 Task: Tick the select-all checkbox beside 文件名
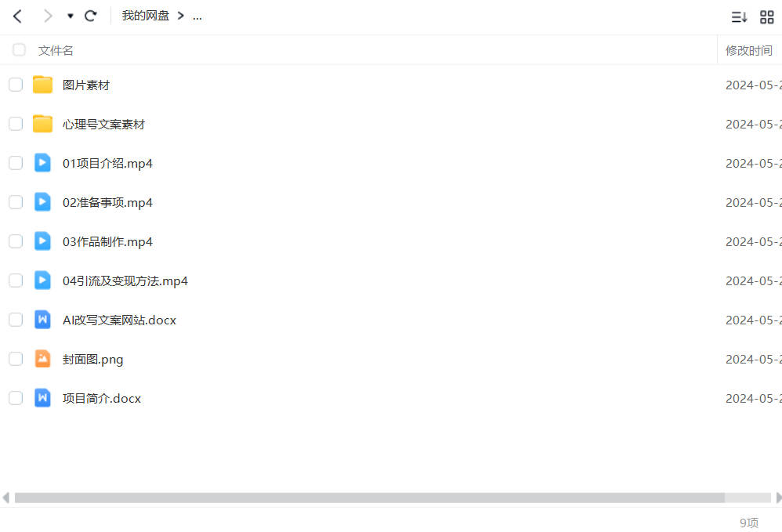point(19,50)
